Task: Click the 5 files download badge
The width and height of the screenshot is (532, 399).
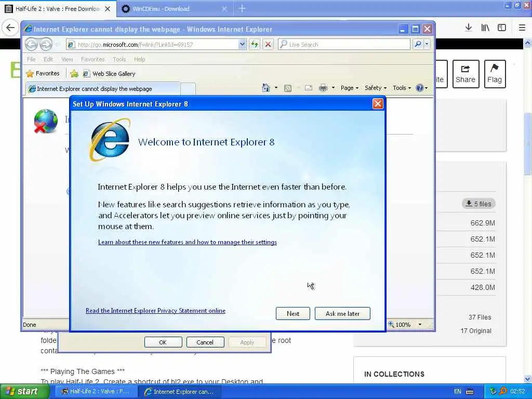Action: click(478, 204)
